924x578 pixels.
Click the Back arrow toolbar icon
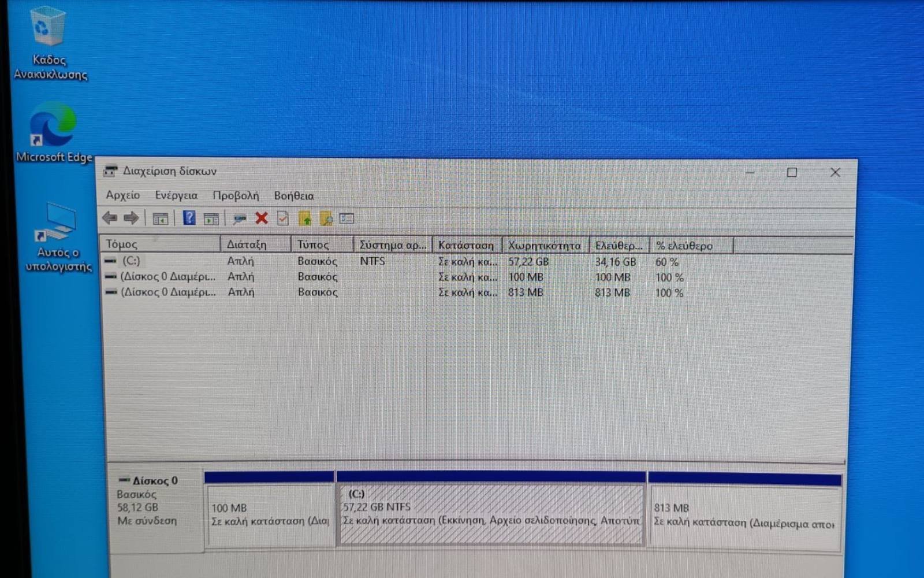pyautogui.click(x=109, y=218)
